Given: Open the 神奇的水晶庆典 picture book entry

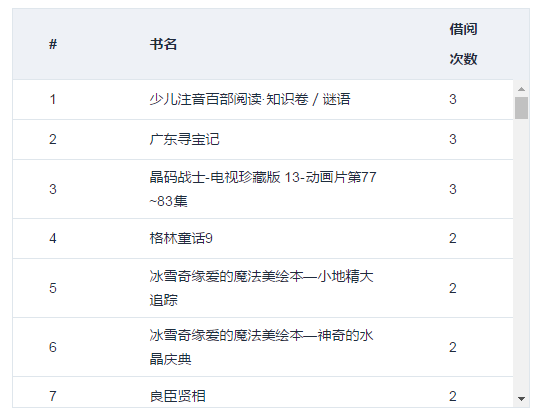Looking at the screenshot, I should [x=261, y=347].
